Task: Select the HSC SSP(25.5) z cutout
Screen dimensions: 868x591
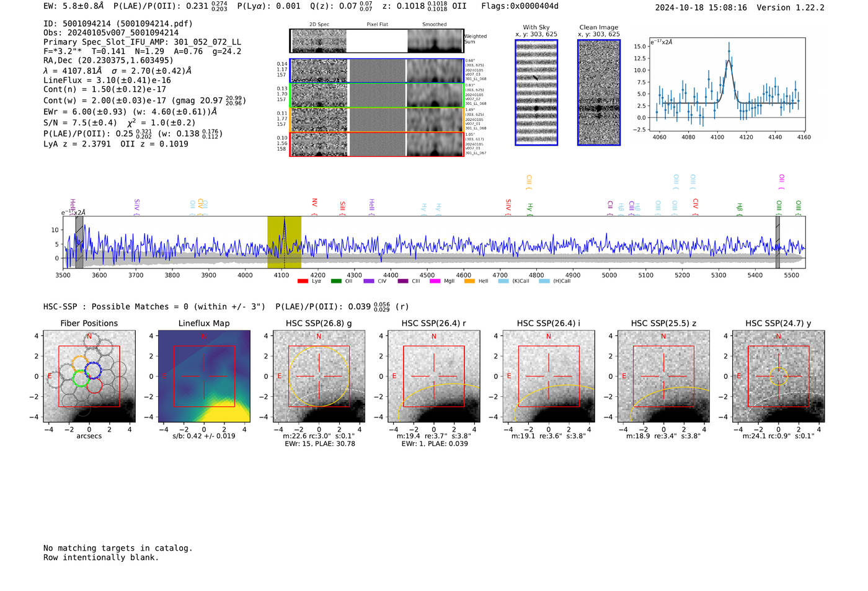Action: tap(663, 376)
